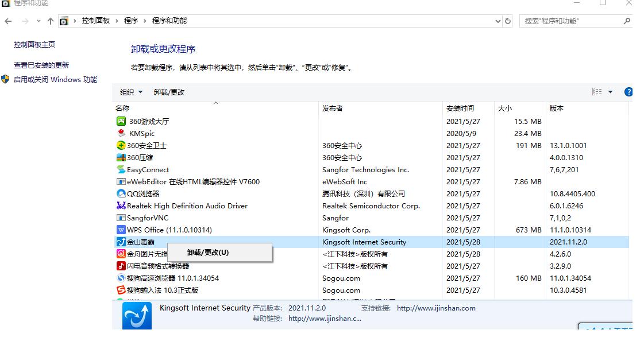The height and width of the screenshot is (349, 644).
Task: Click the forward navigation arrow
Action: pos(25,21)
